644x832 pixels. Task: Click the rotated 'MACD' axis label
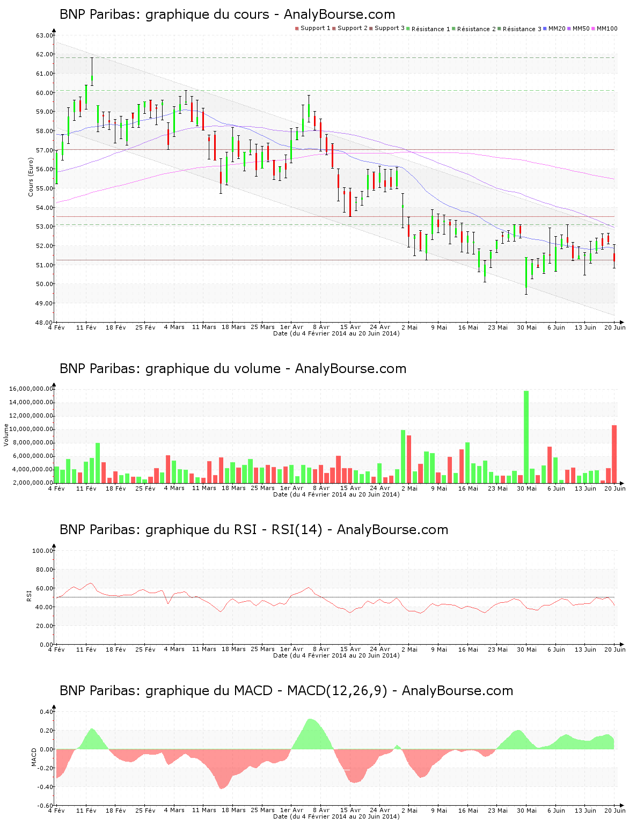pos(34,757)
